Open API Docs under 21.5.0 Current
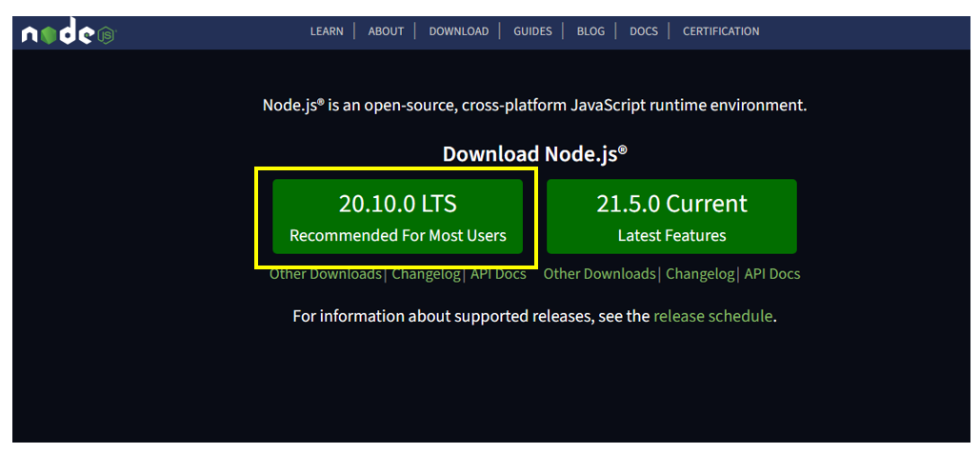The image size is (980, 453). point(771,274)
